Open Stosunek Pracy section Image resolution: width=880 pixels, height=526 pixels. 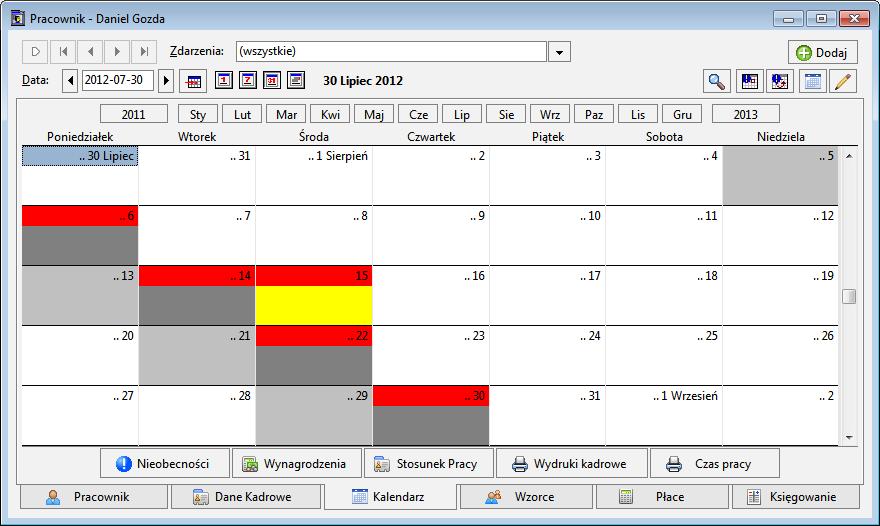(429, 463)
